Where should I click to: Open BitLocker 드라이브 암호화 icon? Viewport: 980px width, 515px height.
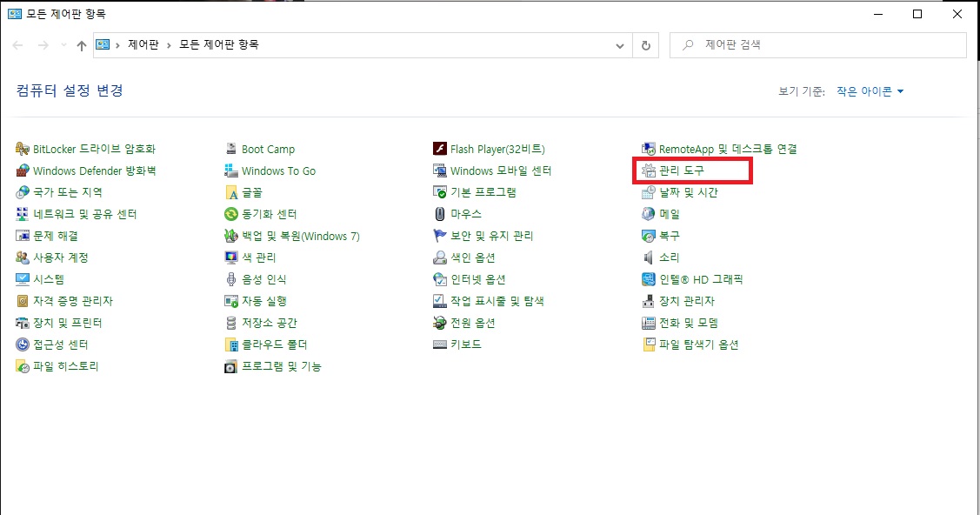point(23,149)
